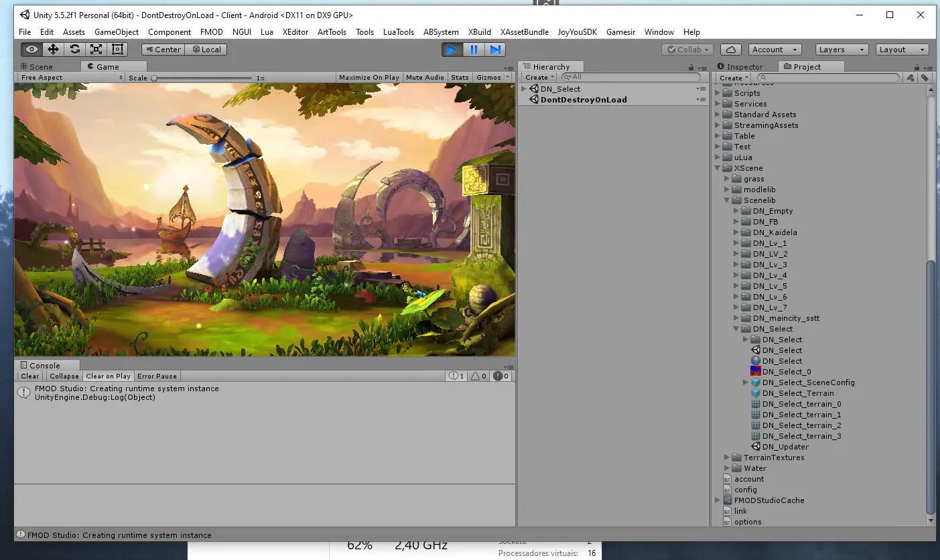940x560 pixels.
Task: Collapse the Scenelib folder
Action: coord(727,200)
